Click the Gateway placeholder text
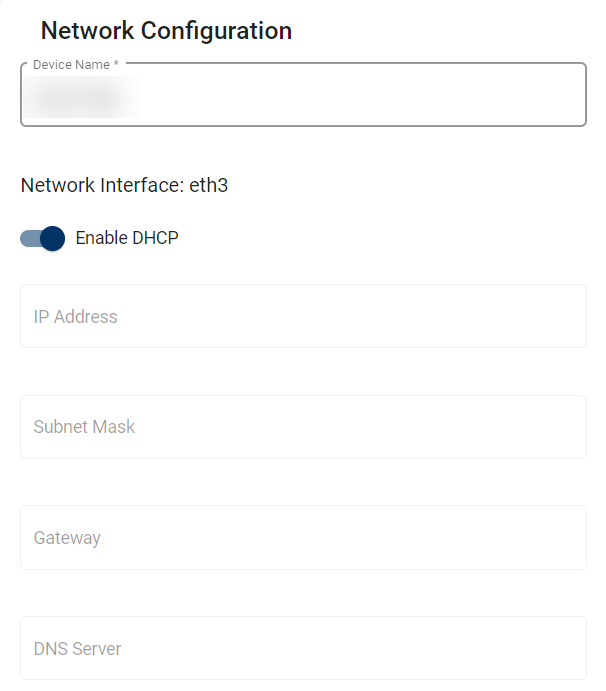 click(x=67, y=538)
